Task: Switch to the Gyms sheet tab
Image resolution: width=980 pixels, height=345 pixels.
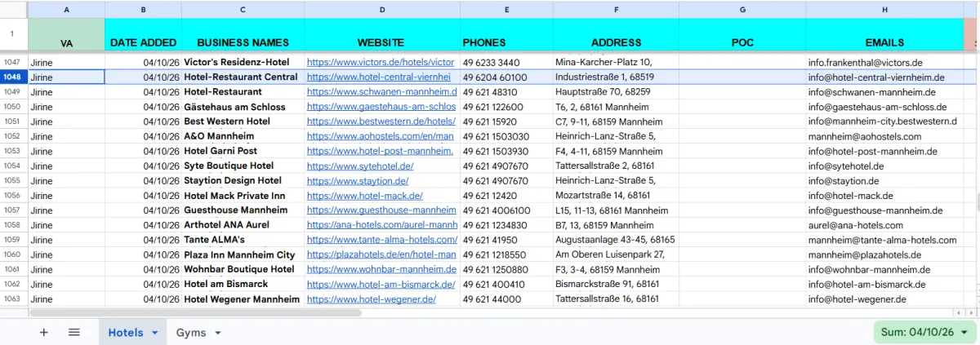Action: point(191,332)
